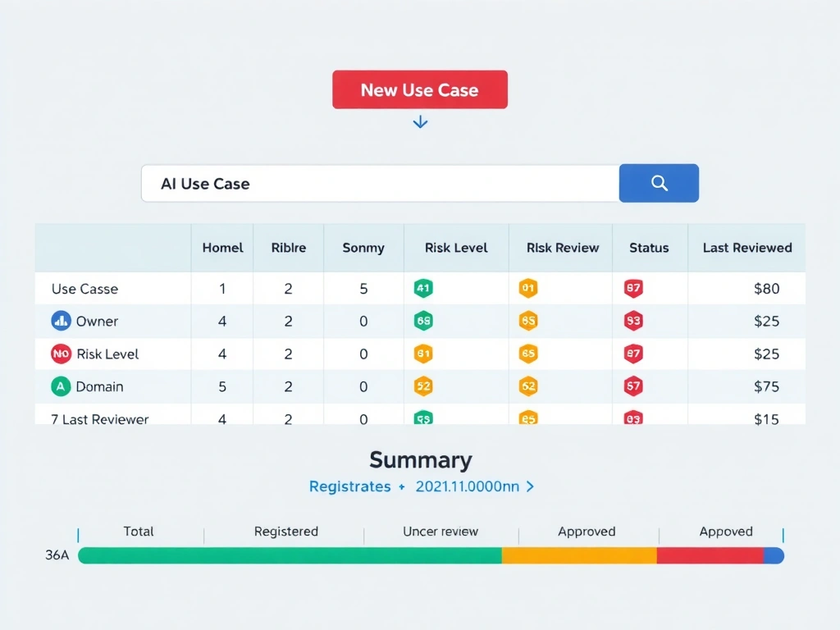Click the red Status badge in Owner row
This screenshot has width=840, height=630.
pos(633,321)
